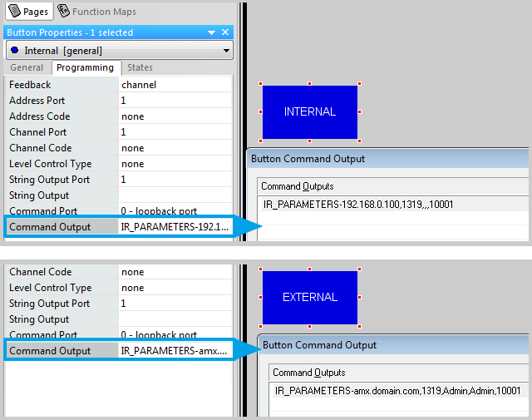The image size is (532, 420).
Task: Click the Function Maps icon
Action: pyautogui.click(x=63, y=11)
